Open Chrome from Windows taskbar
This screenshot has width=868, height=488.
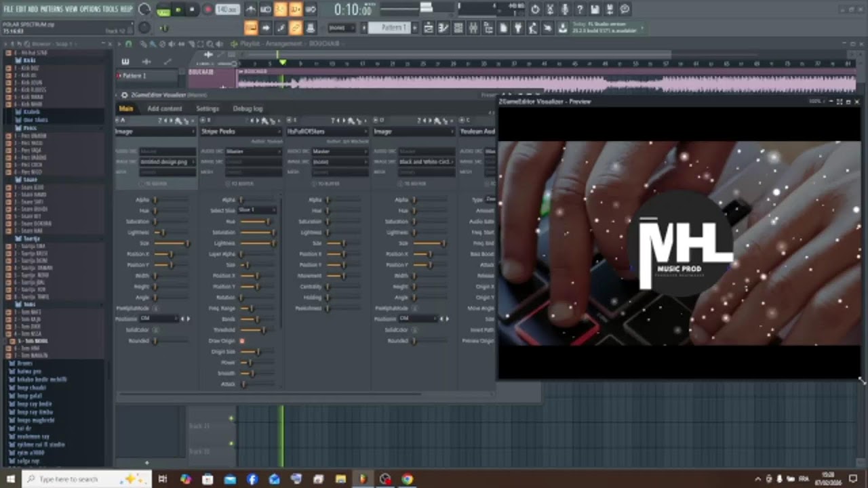(x=407, y=479)
